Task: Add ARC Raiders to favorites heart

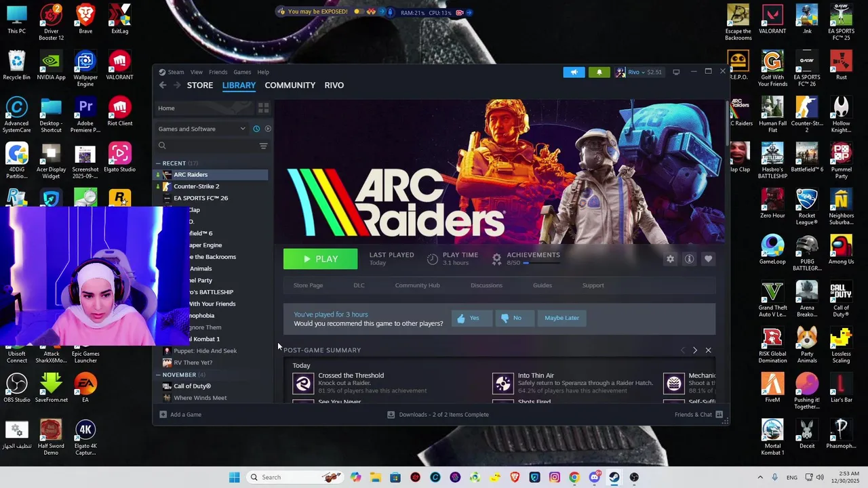Action: click(708, 259)
